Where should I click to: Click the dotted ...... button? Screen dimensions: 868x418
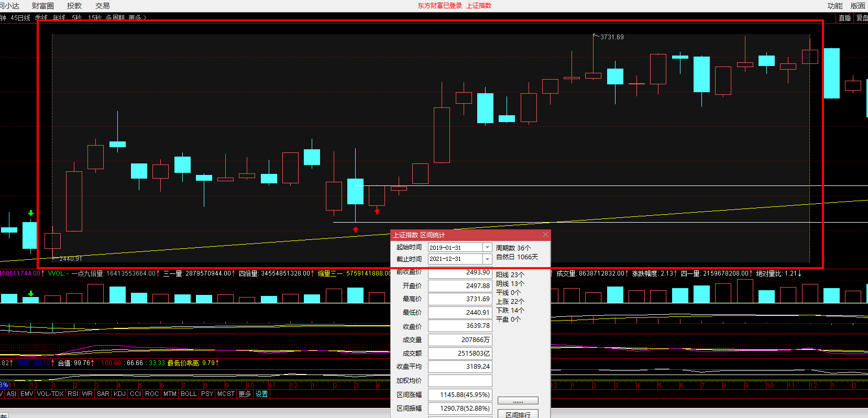point(518,401)
